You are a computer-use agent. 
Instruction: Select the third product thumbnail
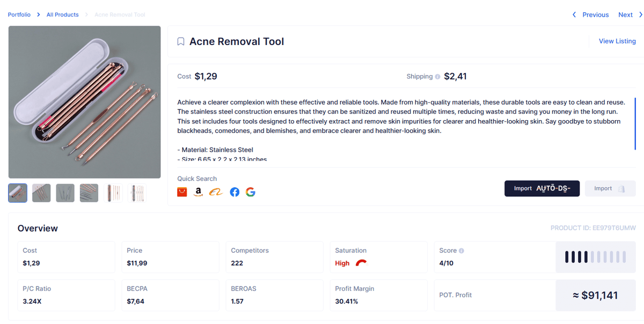[65, 193]
